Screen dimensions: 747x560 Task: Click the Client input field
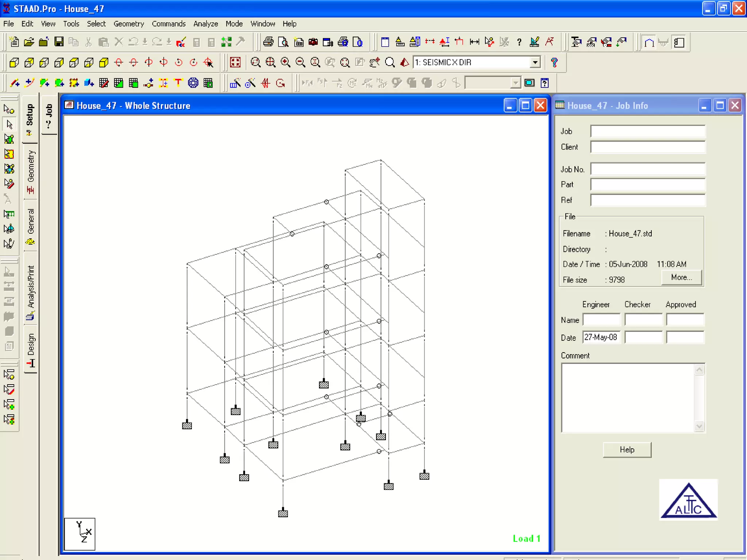647,147
